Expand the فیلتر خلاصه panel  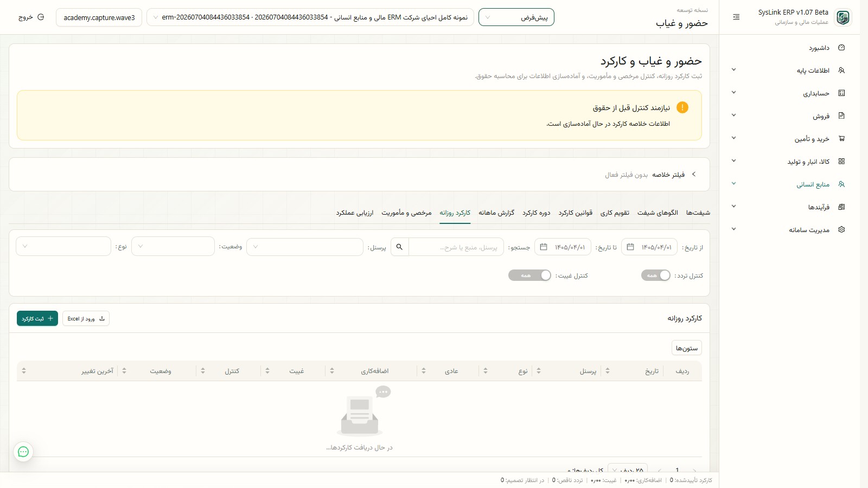pos(694,175)
